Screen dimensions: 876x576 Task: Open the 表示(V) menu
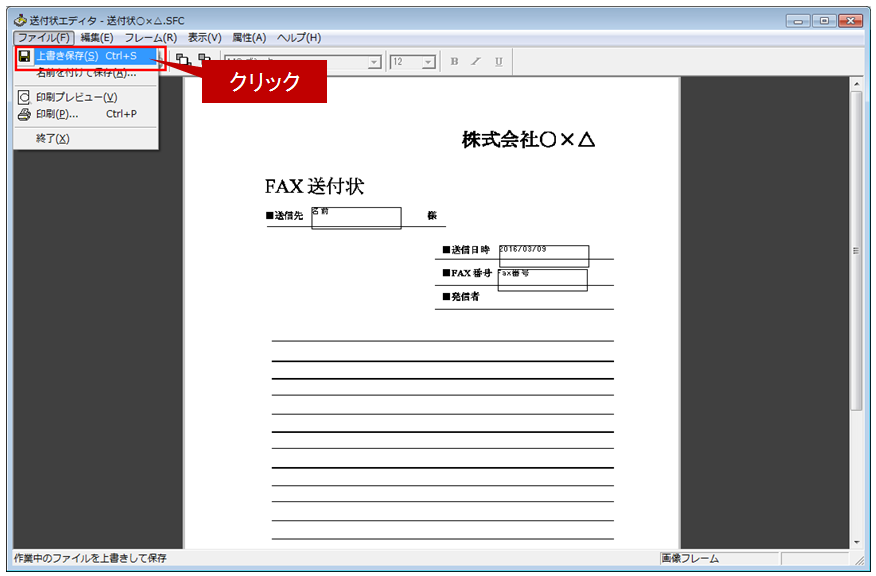coord(204,37)
